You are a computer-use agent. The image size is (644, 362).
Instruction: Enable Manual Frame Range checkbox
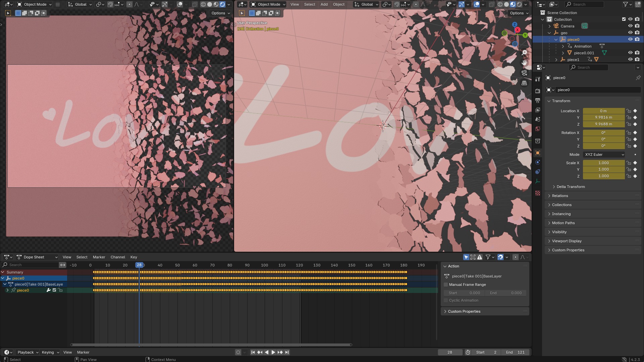coord(446,285)
